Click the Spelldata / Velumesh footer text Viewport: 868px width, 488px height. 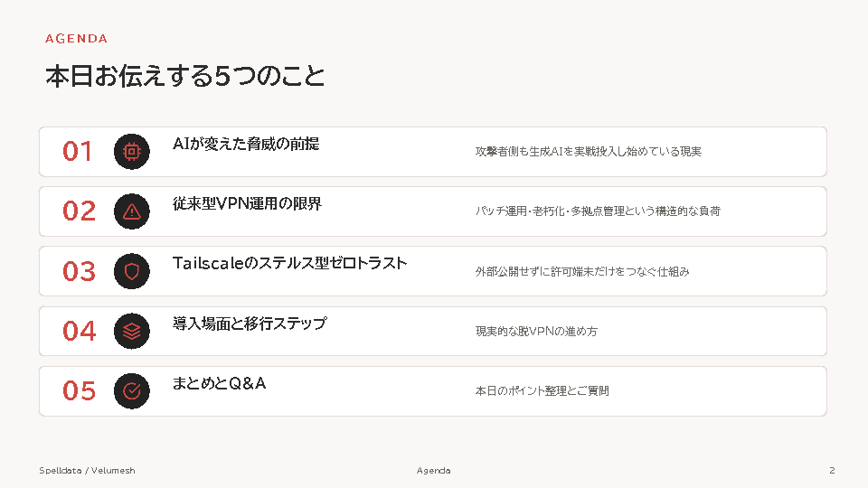coord(87,470)
